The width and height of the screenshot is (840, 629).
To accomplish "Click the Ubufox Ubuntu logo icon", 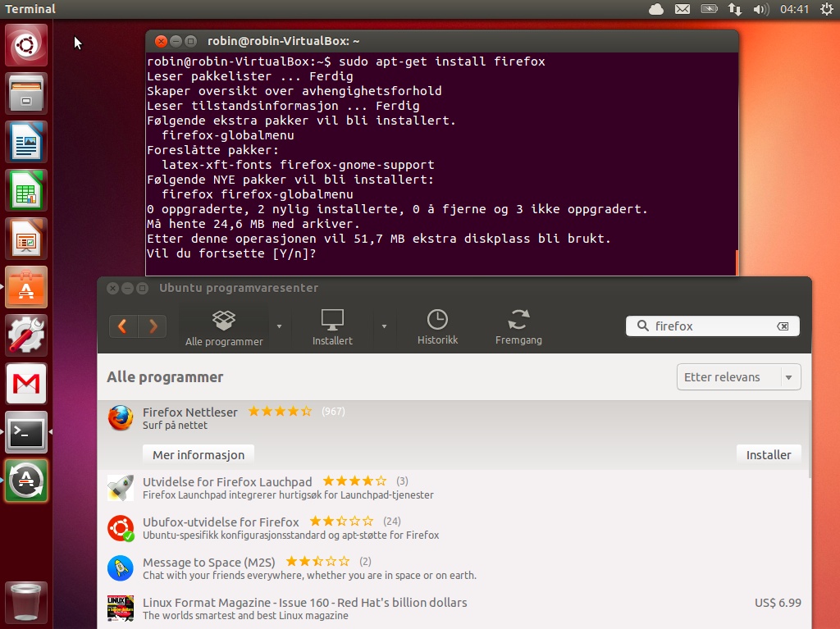I will coord(121,528).
